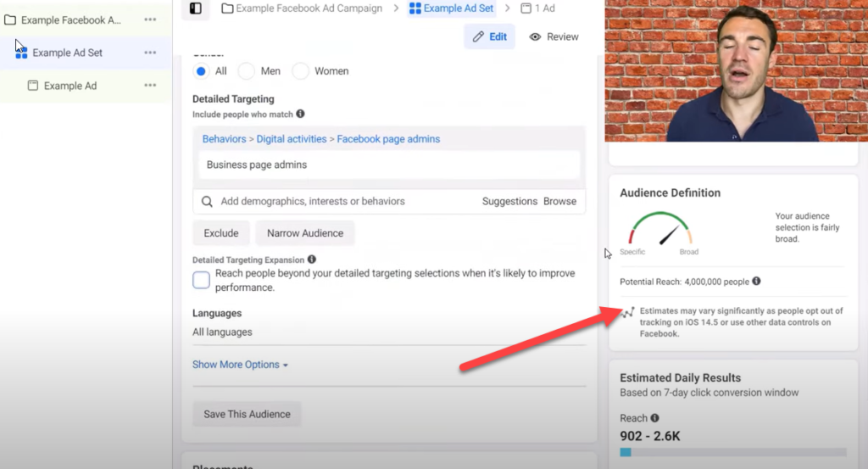Click the Behaviors link

(x=224, y=139)
